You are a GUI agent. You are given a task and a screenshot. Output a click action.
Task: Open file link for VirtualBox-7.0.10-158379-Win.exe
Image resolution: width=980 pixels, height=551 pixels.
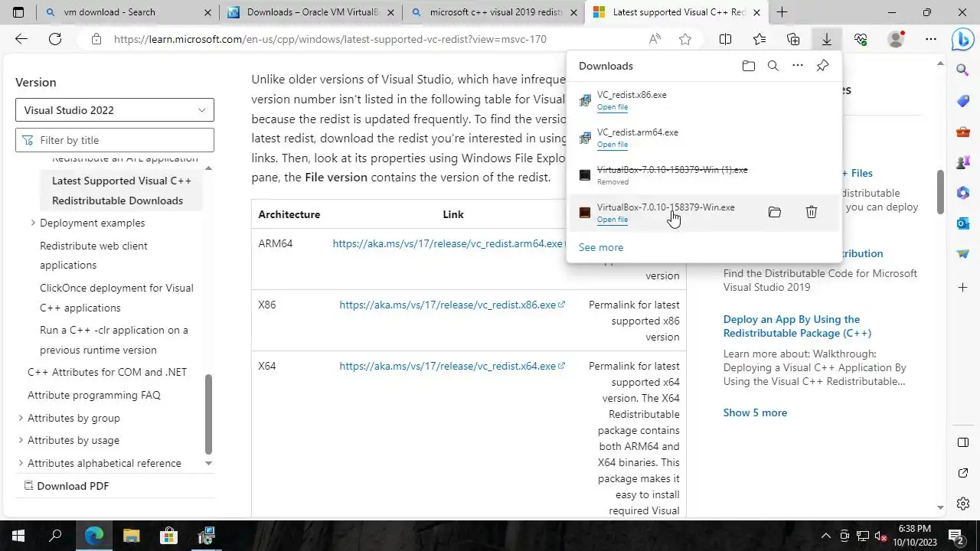point(612,220)
